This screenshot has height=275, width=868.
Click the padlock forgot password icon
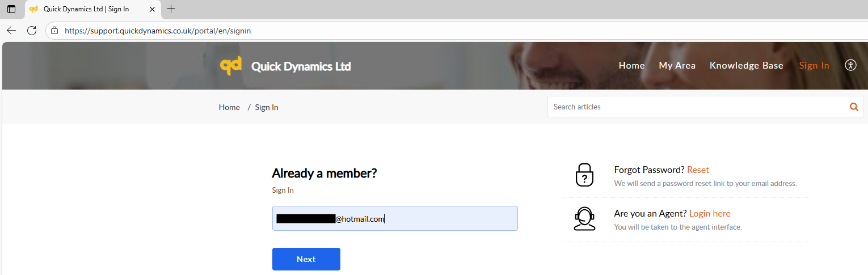pyautogui.click(x=584, y=175)
